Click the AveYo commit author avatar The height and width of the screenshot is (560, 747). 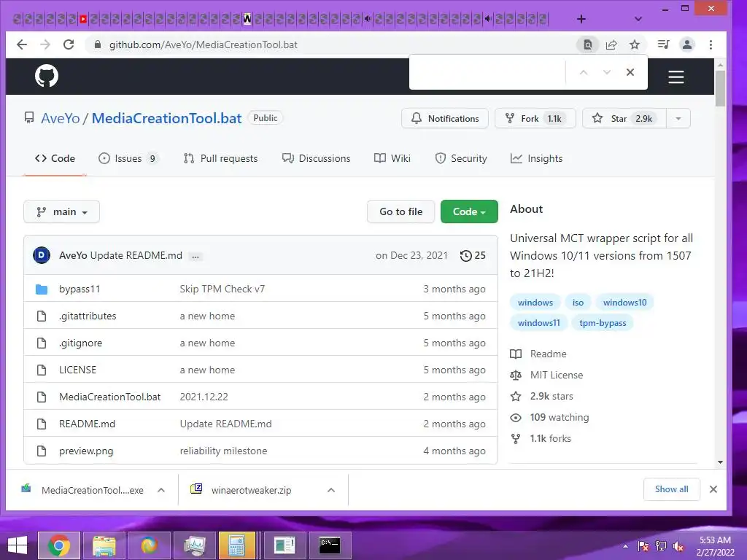click(42, 255)
